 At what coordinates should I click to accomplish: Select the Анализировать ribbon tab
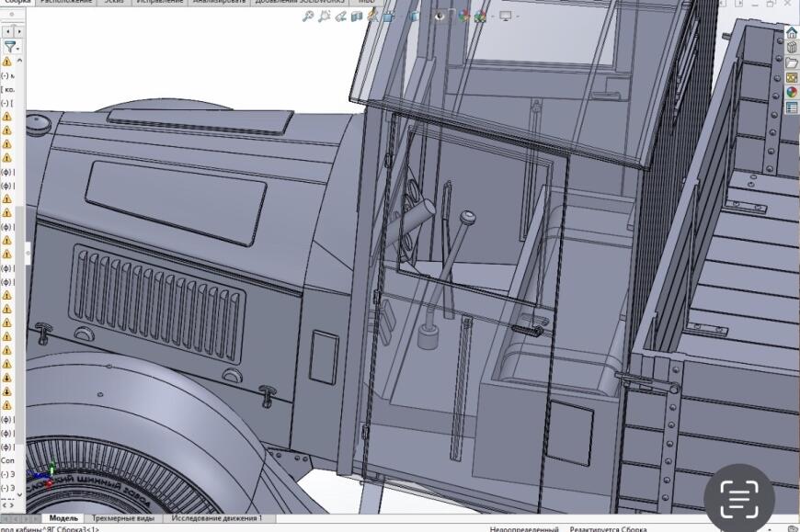click(219, 2)
